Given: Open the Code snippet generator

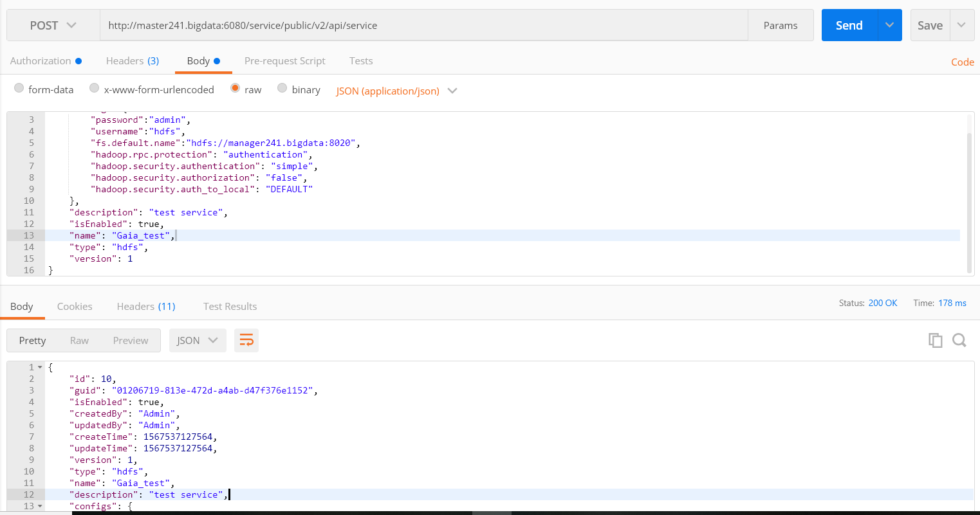Looking at the screenshot, I should click(962, 62).
